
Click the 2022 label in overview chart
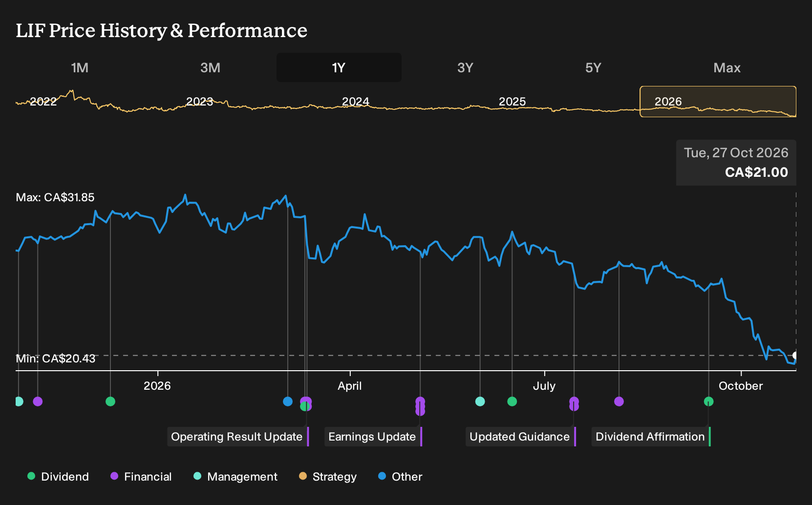point(43,102)
